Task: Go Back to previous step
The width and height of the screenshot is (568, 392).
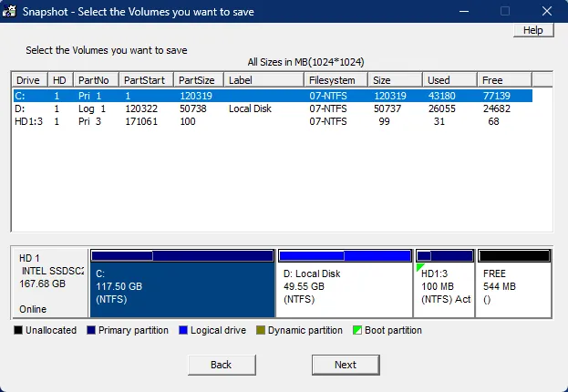Action: tap(222, 365)
